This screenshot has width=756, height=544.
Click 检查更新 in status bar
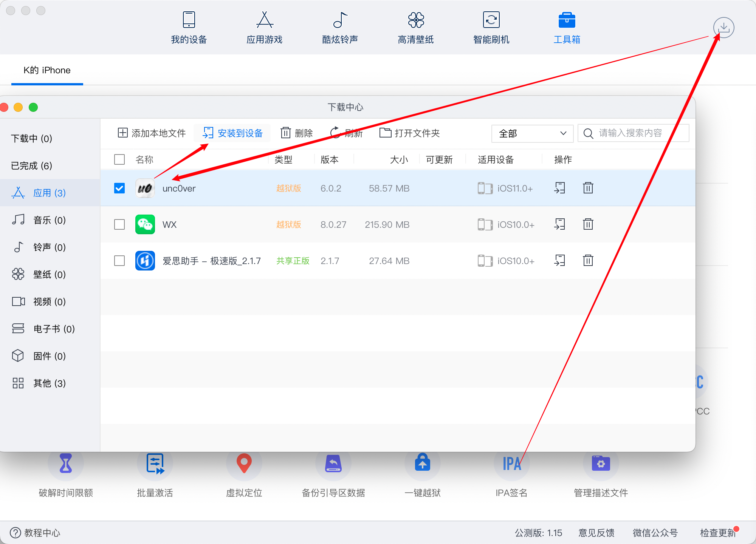[x=717, y=533]
